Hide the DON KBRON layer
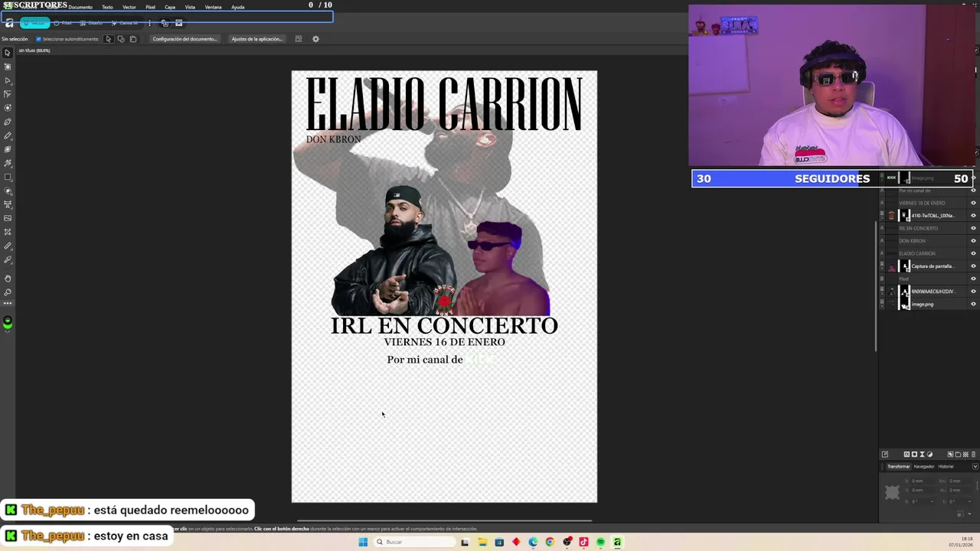 [973, 240]
